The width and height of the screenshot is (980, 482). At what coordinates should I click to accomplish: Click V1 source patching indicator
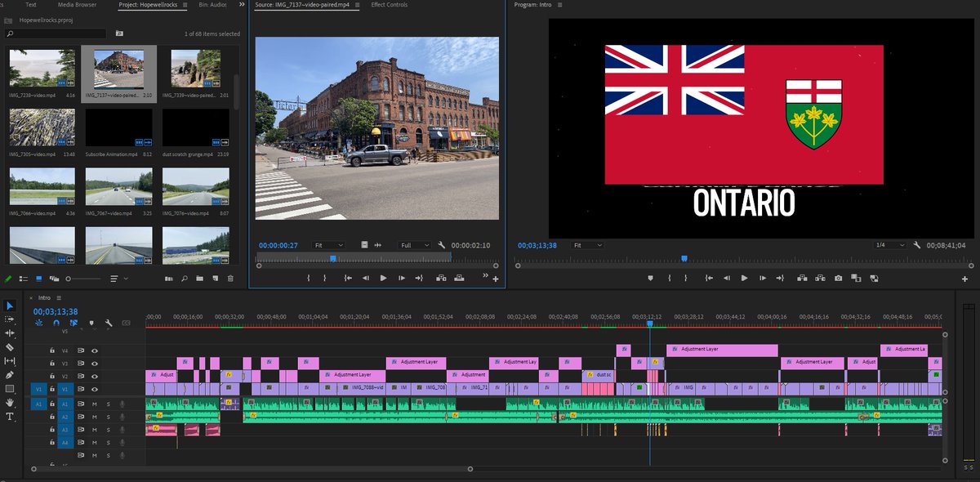point(38,390)
